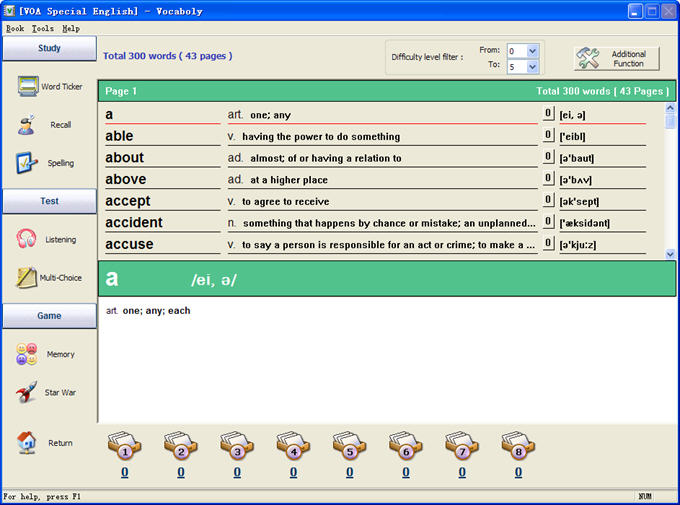Click definition 'at a higher place'
The image size is (680, 505).
point(289,180)
